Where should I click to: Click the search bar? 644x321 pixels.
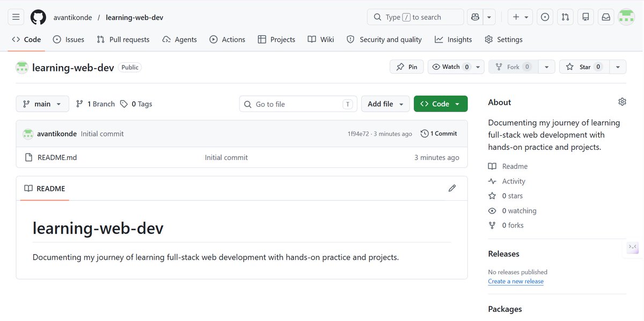[415, 17]
